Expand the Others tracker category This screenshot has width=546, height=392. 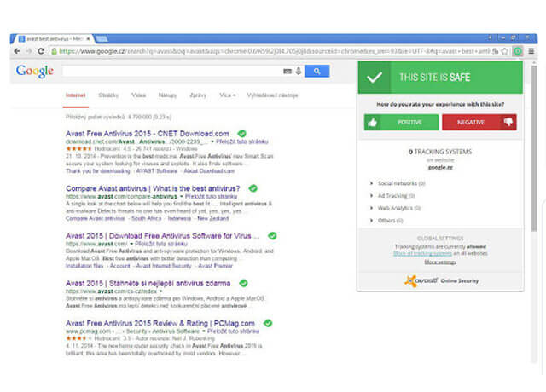pyautogui.click(x=388, y=220)
